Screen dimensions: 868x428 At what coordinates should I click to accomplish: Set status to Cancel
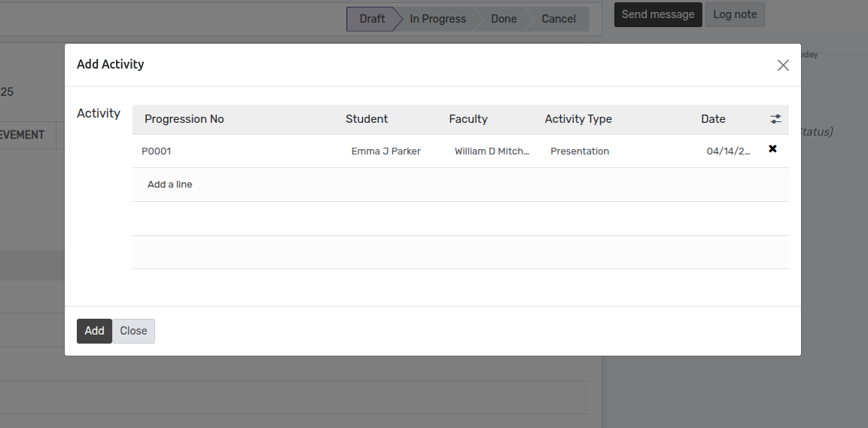[x=559, y=19]
